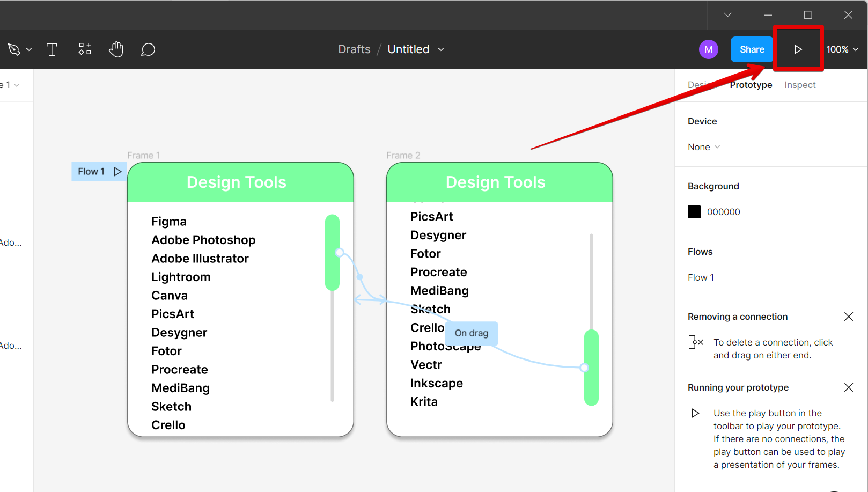Image resolution: width=868 pixels, height=492 pixels.
Task: Select the Pen tool in toolbar
Action: pyautogui.click(x=14, y=49)
